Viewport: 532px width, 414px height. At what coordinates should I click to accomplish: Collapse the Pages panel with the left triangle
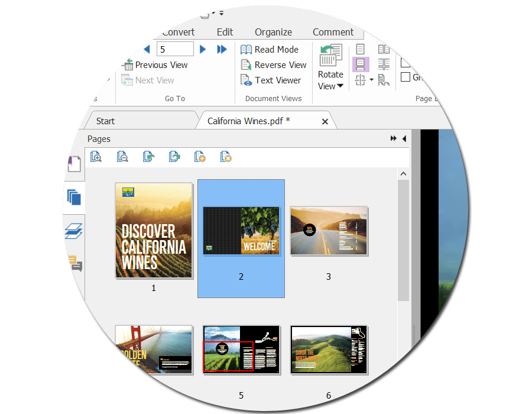[404, 138]
